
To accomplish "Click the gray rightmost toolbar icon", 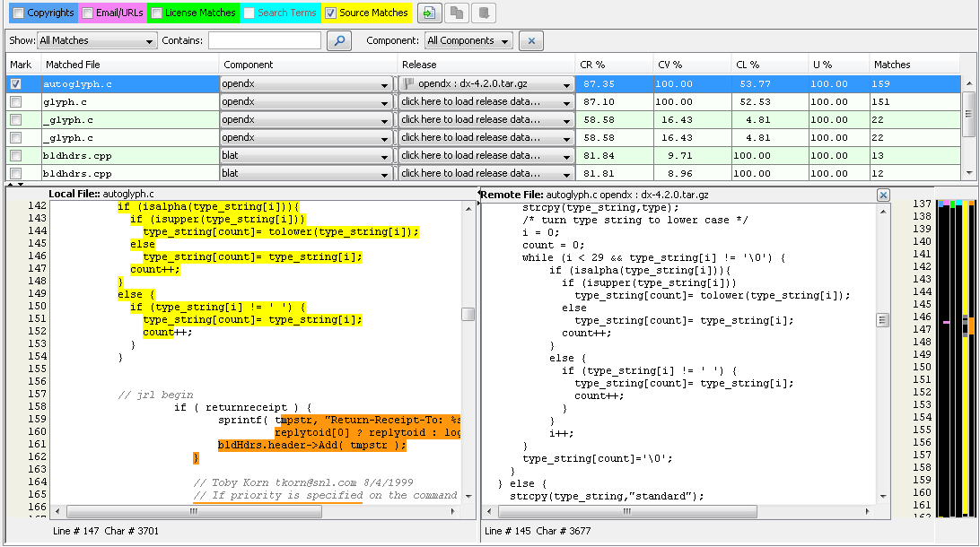I will tap(484, 13).
